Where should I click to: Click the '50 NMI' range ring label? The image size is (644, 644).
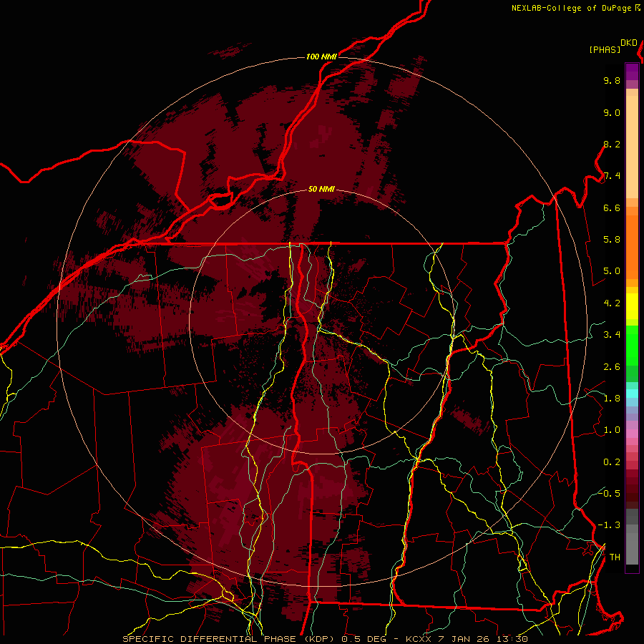[x=321, y=190]
